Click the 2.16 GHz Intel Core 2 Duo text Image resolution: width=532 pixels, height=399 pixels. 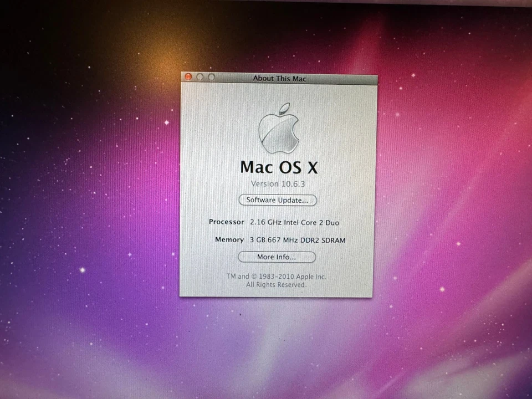point(295,222)
